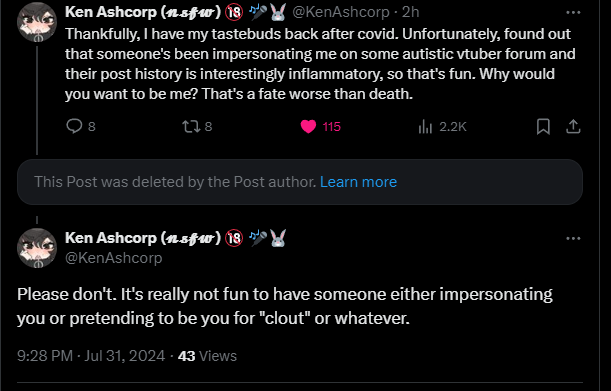Open view analytics icon showing 2.2K
The width and height of the screenshot is (611, 391).
click(425, 127)
